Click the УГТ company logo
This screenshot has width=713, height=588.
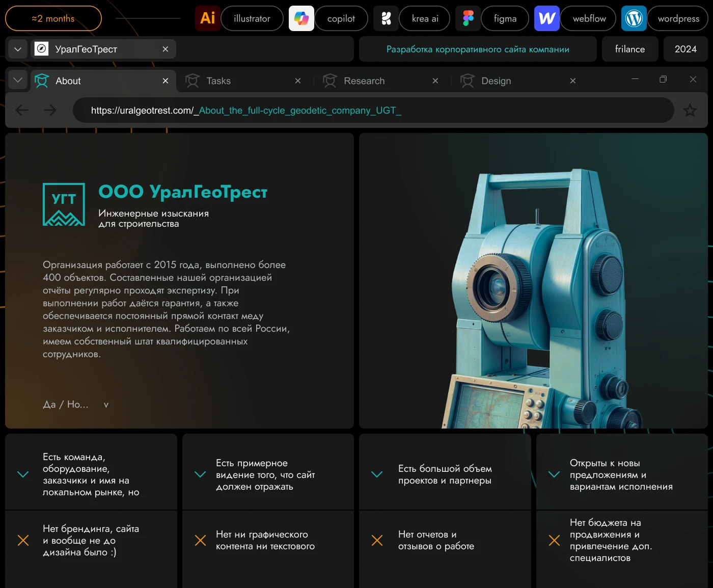(x=64, y=205)
